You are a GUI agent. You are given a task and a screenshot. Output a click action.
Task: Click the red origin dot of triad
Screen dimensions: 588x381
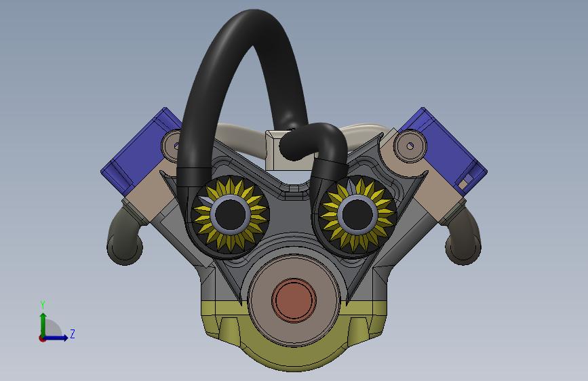(42, 338)
